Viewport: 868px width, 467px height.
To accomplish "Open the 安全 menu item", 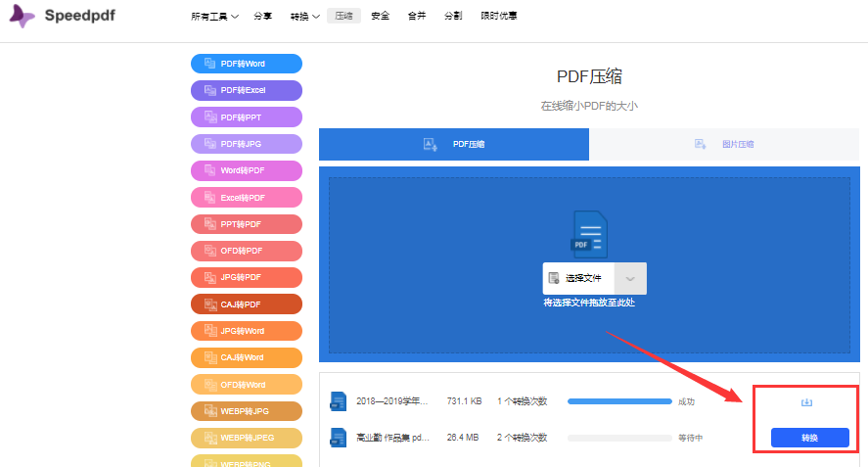I will (381, 16).
